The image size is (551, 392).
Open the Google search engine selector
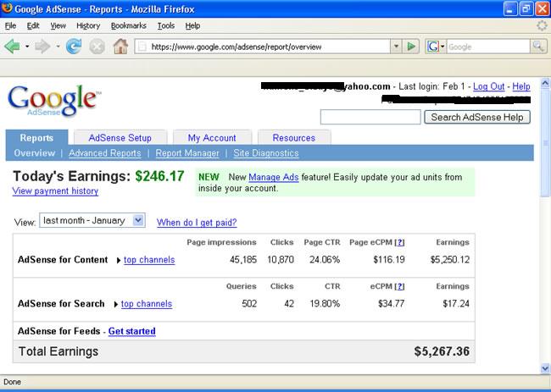436,47
